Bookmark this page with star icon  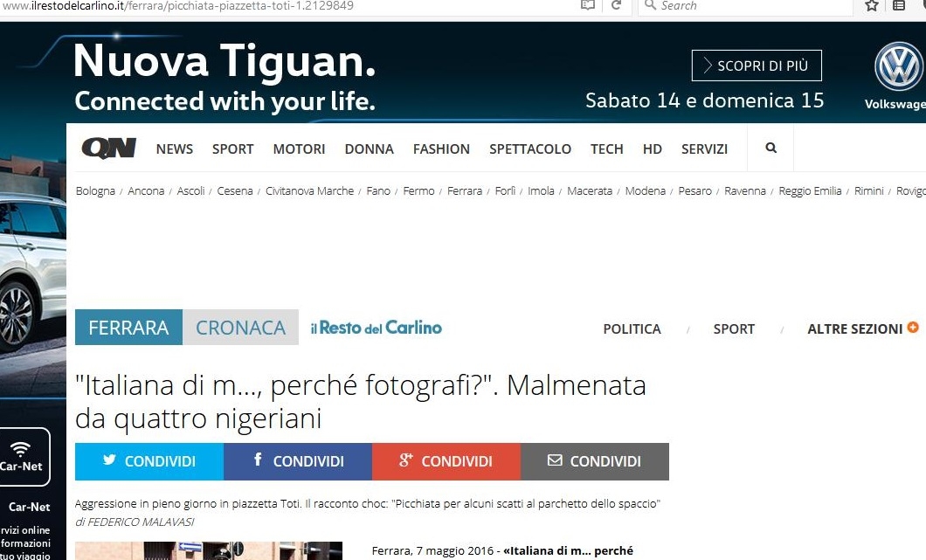pos(872,5)
